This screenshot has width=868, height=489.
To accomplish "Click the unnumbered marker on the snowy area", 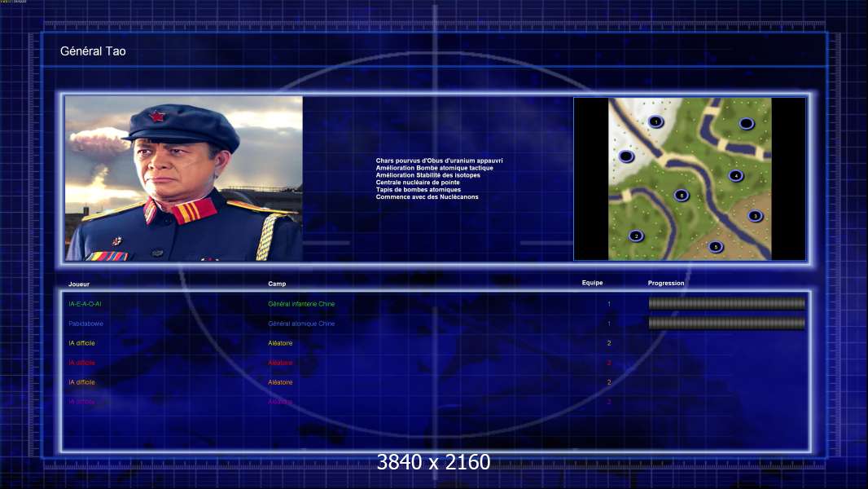I will click(x=626, y=156).
